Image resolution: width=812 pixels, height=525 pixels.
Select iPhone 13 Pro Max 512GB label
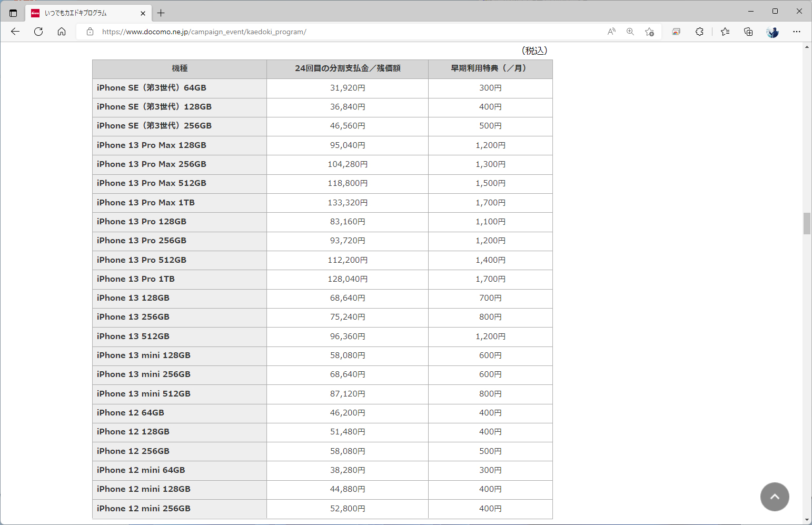pyautogui.click(x=151, y=183)
